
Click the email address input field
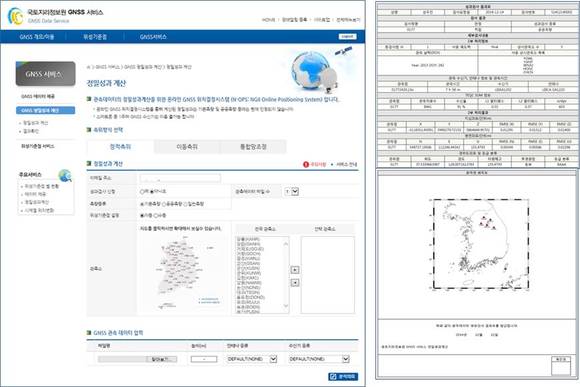click(180, 178)
